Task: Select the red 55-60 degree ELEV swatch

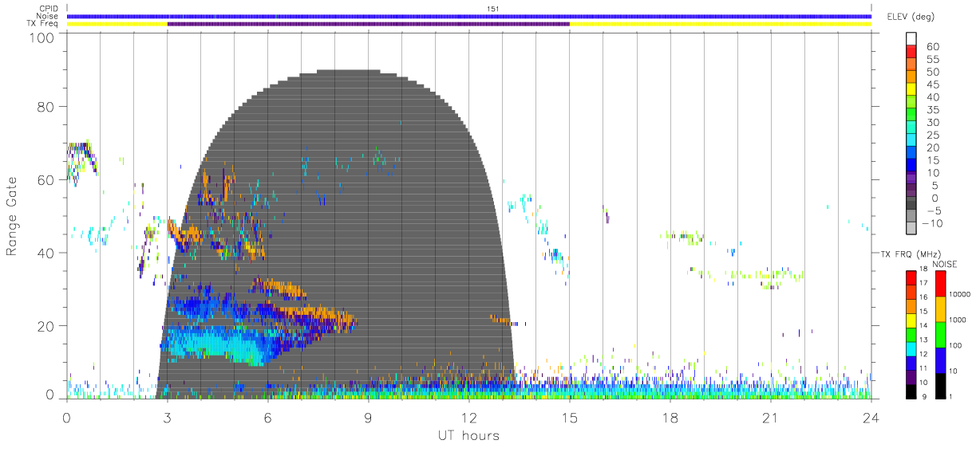Action: tap(911, 52)
